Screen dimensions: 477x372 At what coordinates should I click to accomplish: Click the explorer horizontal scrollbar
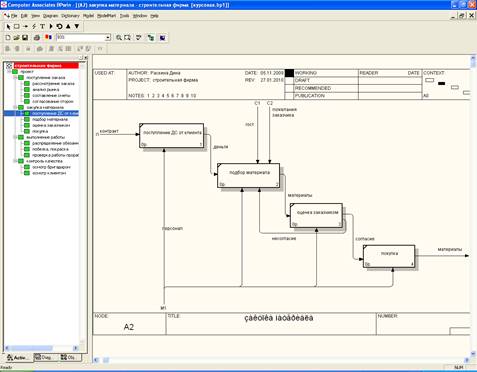pyautogui.click(x=42, y=348)
